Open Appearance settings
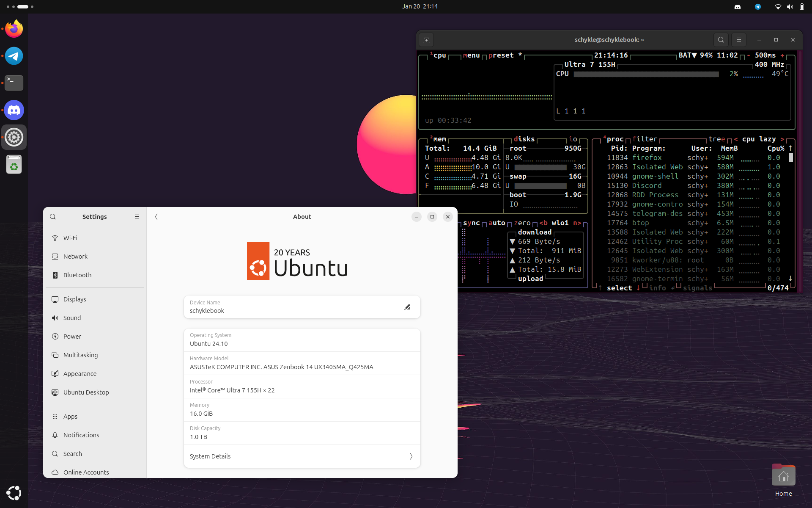Image resolution: width=812 pixels, height=508 pixels. [95, 374]
